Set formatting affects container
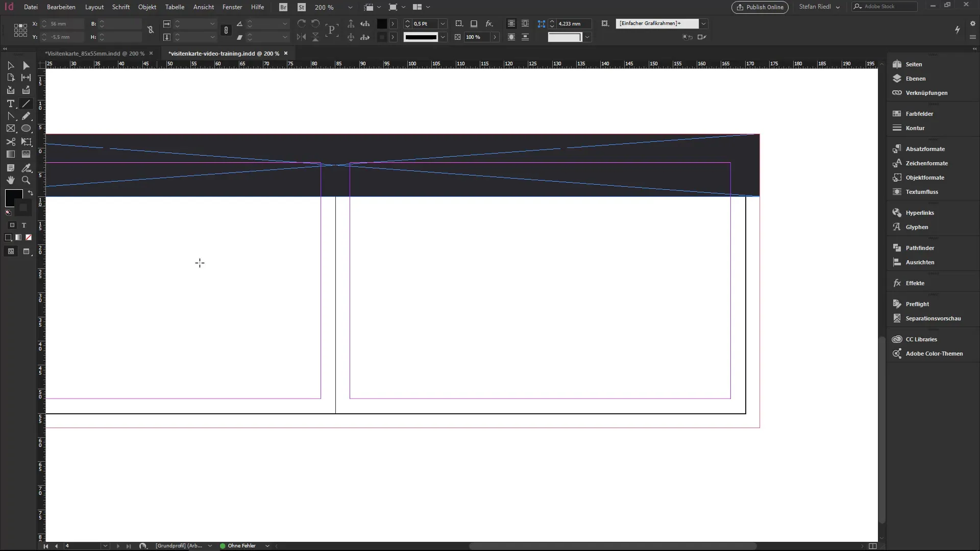This screenshot has height=551, width=980. click(x=12, y=225)
